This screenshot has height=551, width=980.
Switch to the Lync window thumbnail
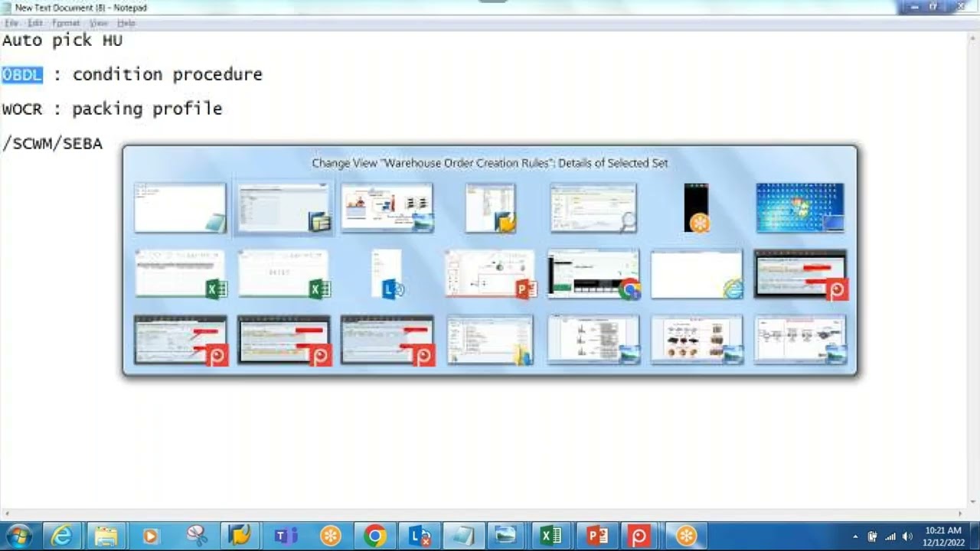pos(387,274)
